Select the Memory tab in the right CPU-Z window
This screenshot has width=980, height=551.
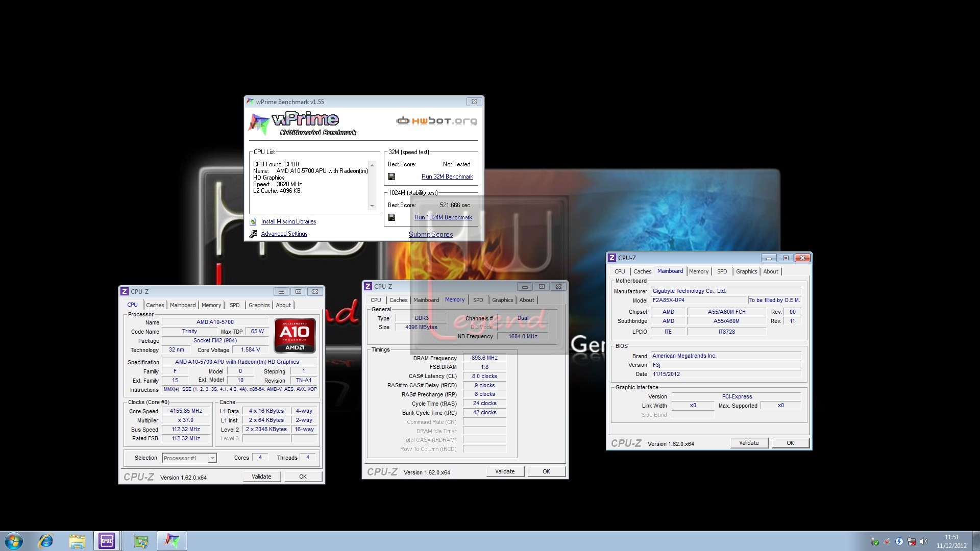699,271
